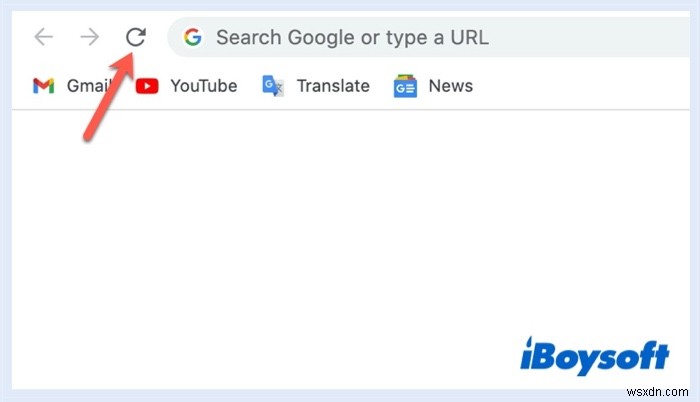Viewport: 700px width, 402px height.
Task: Reload the page with the refresh icon
Action: pyautogui.click(x=136, y=38)
